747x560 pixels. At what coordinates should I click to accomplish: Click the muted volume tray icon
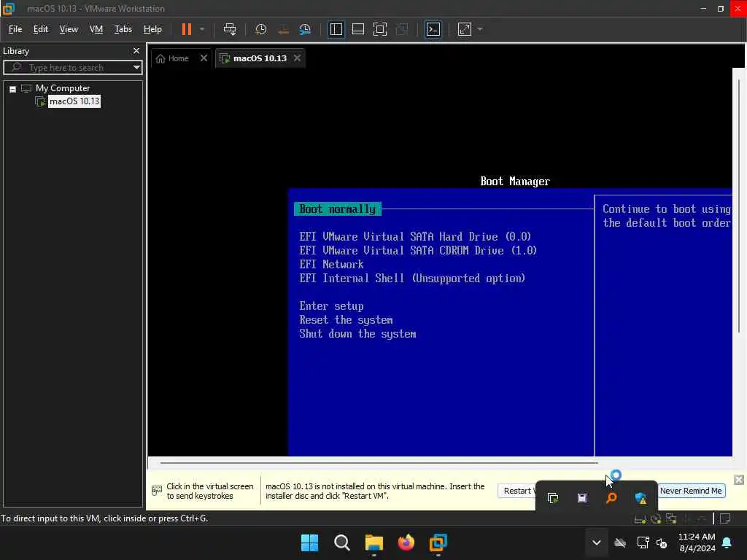point(662,542)
